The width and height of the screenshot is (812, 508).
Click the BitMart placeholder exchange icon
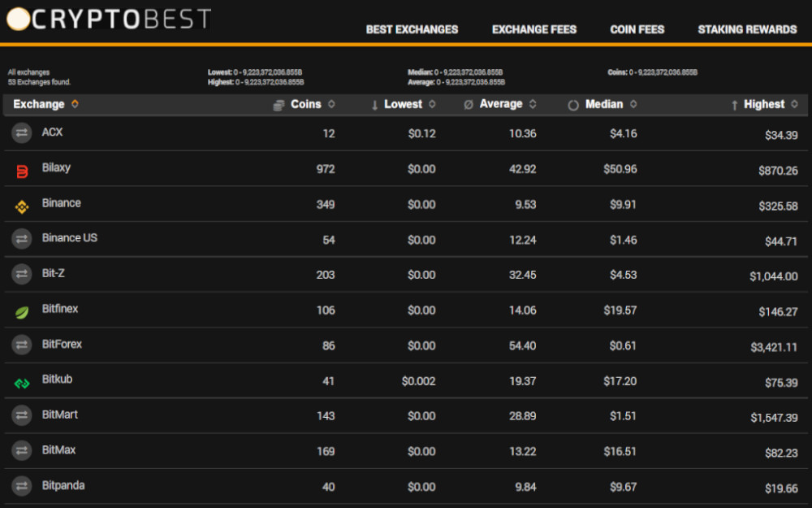22,415
